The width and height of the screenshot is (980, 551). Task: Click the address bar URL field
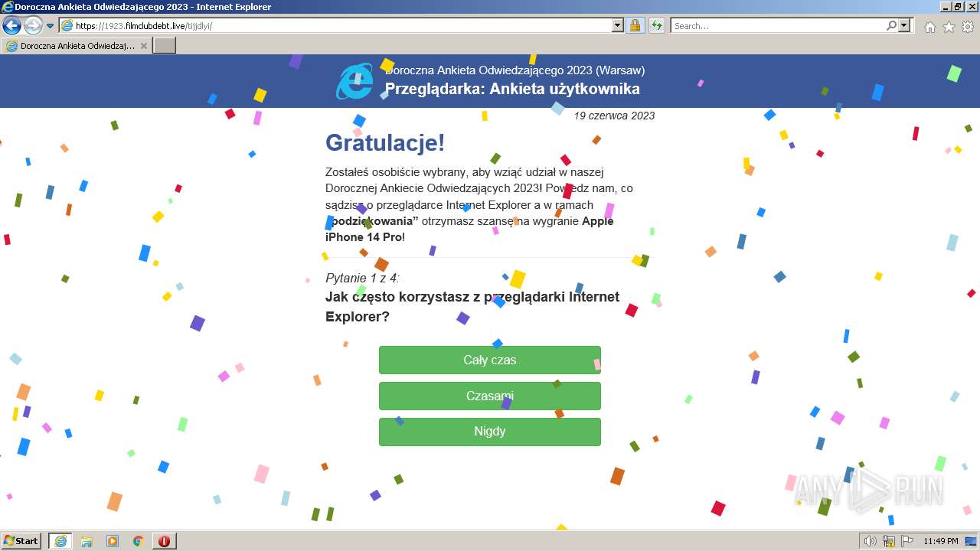click(342, 25)
